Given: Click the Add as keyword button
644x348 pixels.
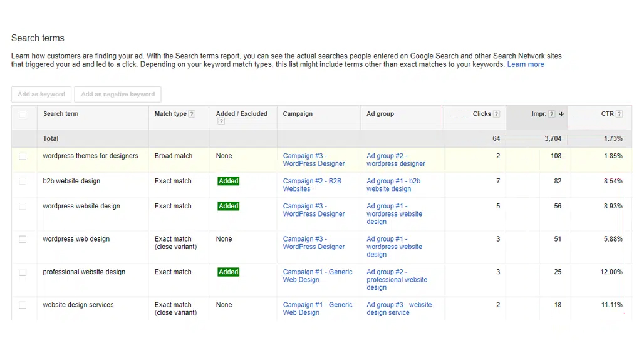Looking at the screenshot, I should point(41,95).
